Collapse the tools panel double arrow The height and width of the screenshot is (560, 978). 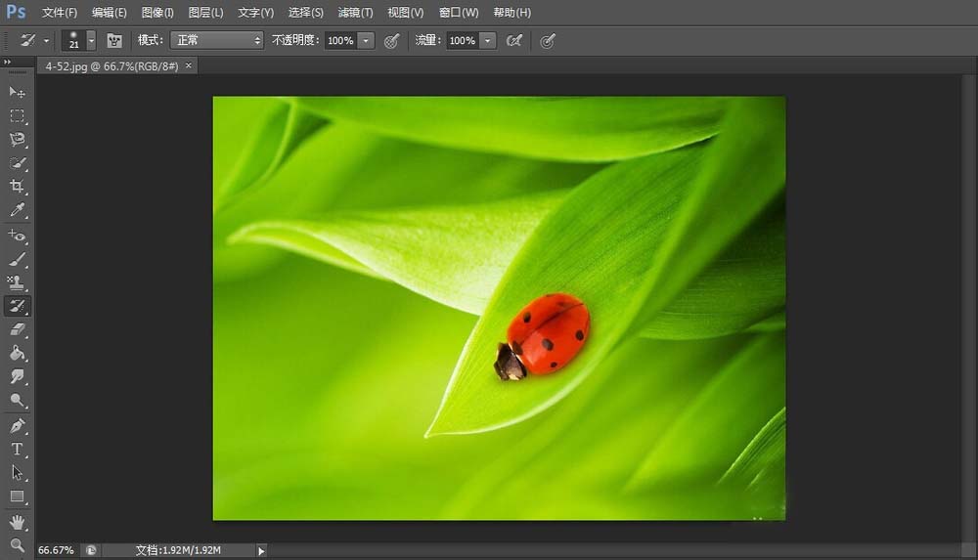coord(8,62)
